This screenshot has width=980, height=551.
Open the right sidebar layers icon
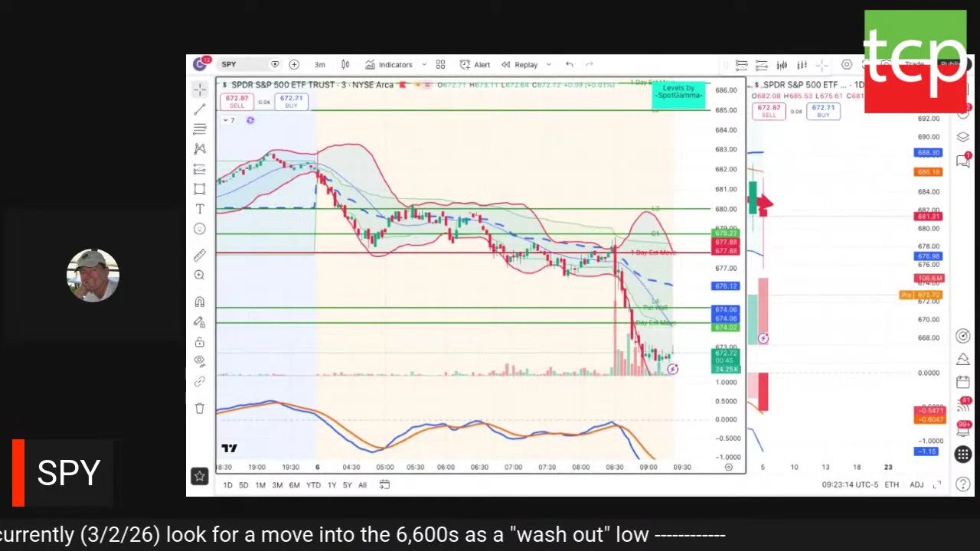pos(963,137)
